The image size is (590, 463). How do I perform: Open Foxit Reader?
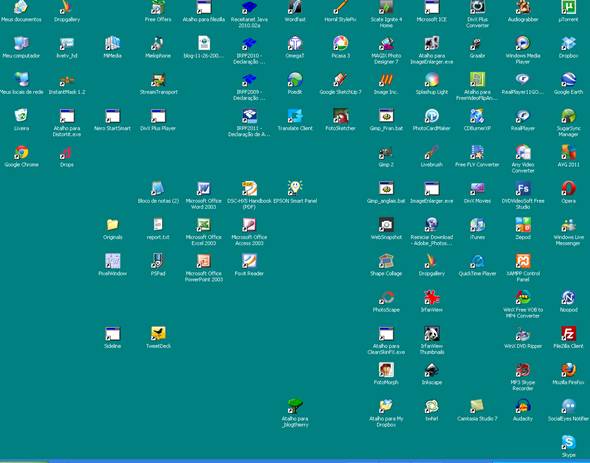[x=249, y=261]
